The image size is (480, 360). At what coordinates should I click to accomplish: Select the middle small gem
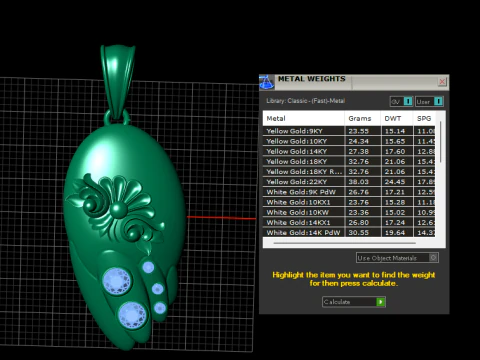157,289
